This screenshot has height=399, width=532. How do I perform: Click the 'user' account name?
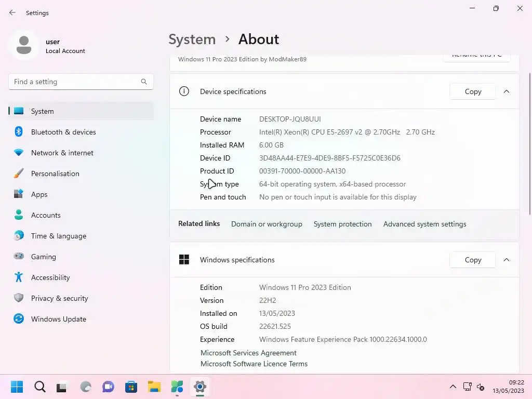pos(52,42)
